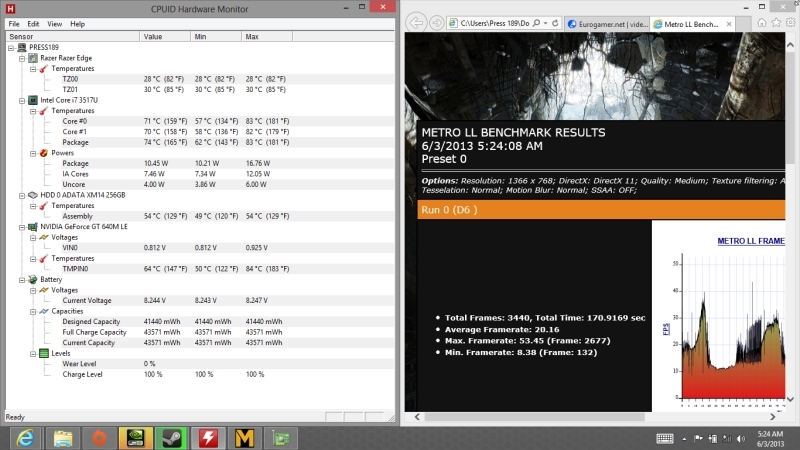Open the File menu
This screenshot has width=800, height=450.
(x=14, y=24)
